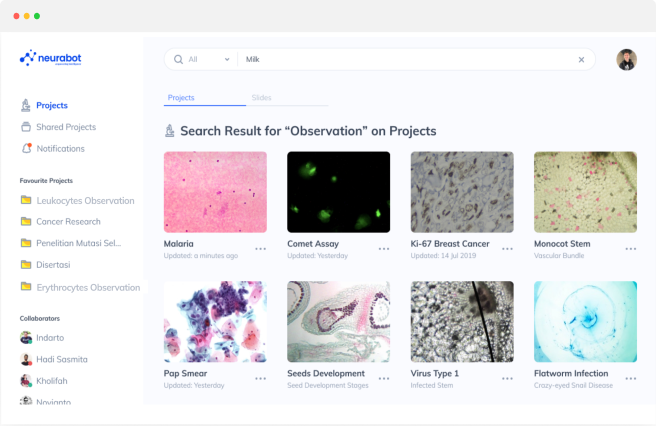The image size is (656, 426).
Task: Open Penelitian Mutasi Sel favourite project
Action: pyautogui.click(x=79, y=243)
